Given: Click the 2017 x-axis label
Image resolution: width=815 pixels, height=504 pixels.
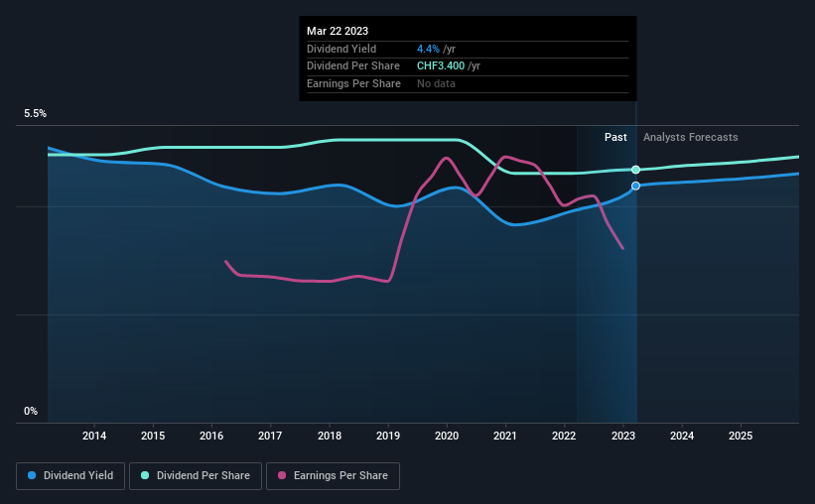Looking at the screenshot, I should [270, 436].
